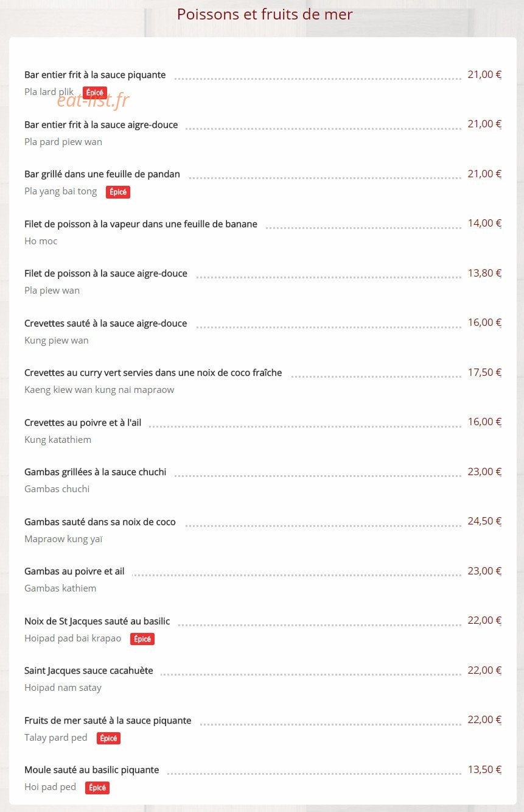Click the Épicé badge beside Hoi pad ped
This screenshot has height=812, width=524.
point(97,788)
